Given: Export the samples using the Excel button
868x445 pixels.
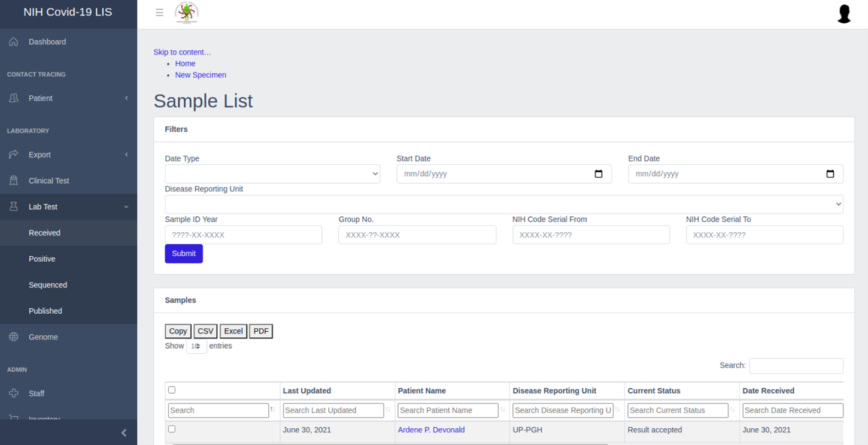Looking at the screenshot, I should click(233, 331).
